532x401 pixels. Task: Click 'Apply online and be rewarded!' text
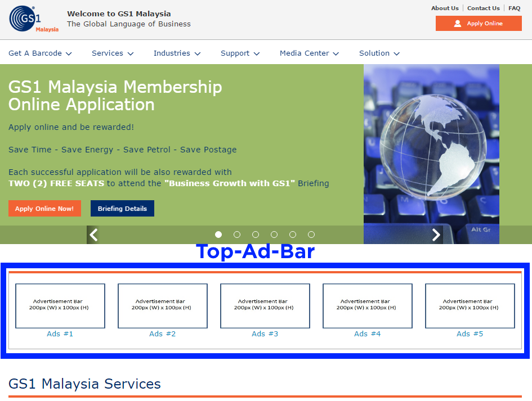coord(71,127)
